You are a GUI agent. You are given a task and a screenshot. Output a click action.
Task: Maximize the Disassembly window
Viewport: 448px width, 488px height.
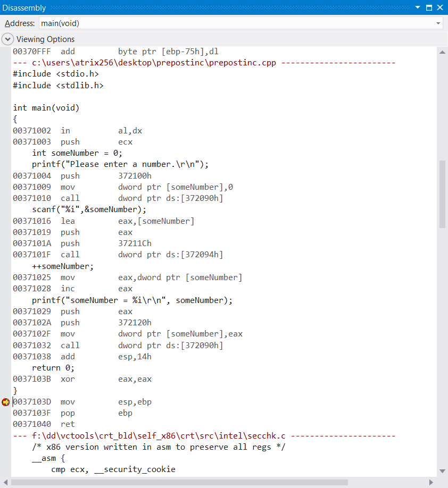click(x=429, y=8)
